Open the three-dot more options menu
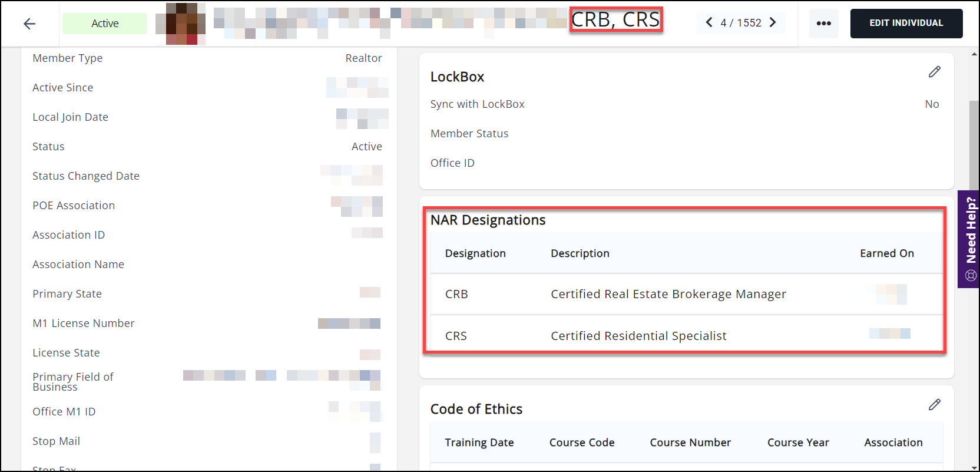 click(x=823, y=24)
